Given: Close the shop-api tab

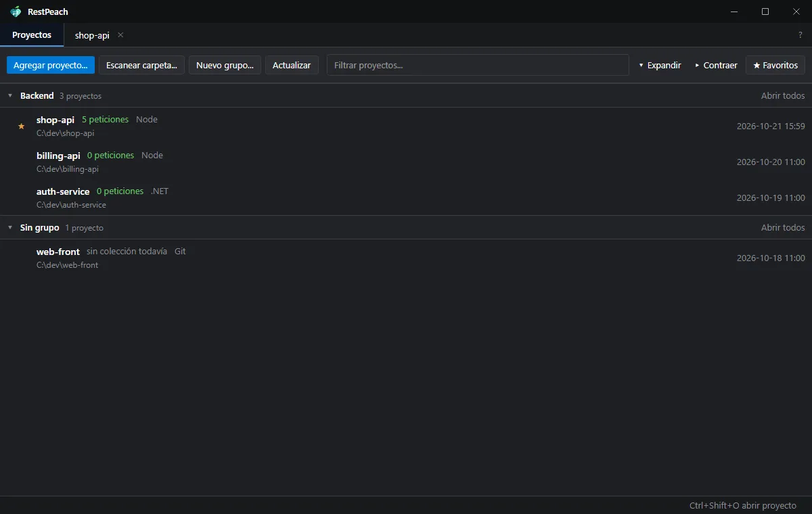Looking at the screenshot, I should click(120, 35).
